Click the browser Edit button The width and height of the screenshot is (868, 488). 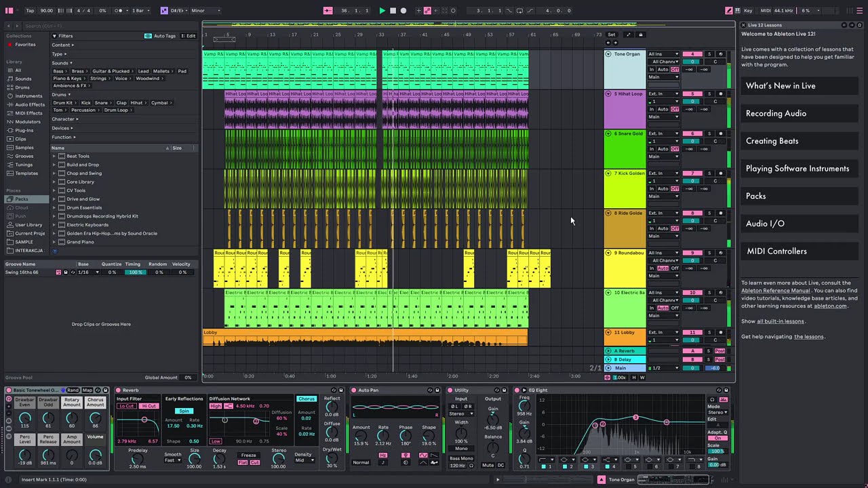189,36
